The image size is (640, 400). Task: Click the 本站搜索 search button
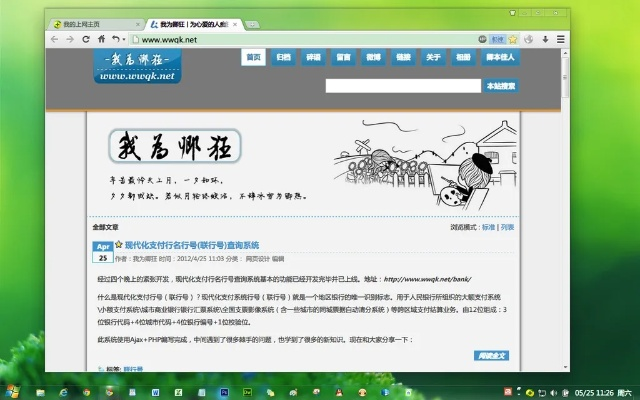(500, 86)
